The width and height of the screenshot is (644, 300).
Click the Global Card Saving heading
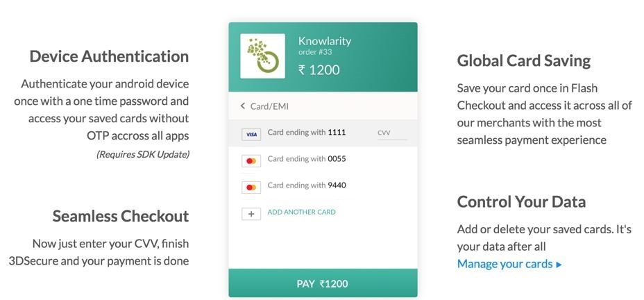[x=523, y=60]
